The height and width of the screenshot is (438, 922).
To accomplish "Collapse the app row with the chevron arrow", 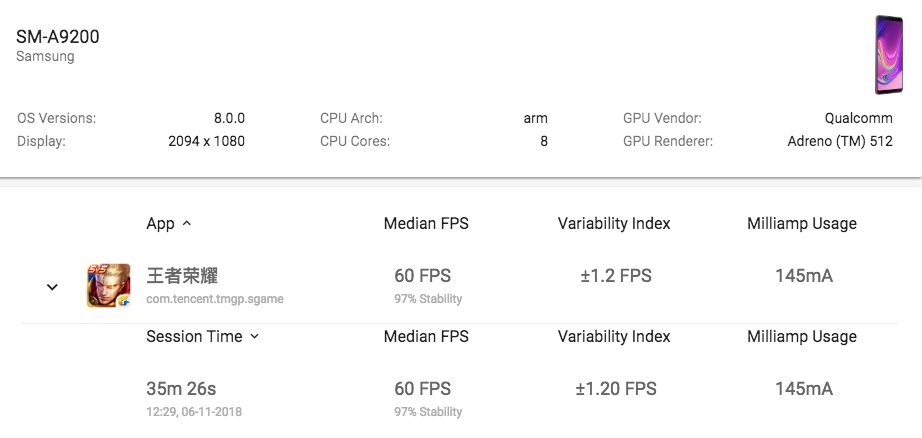I will point(52,287).
